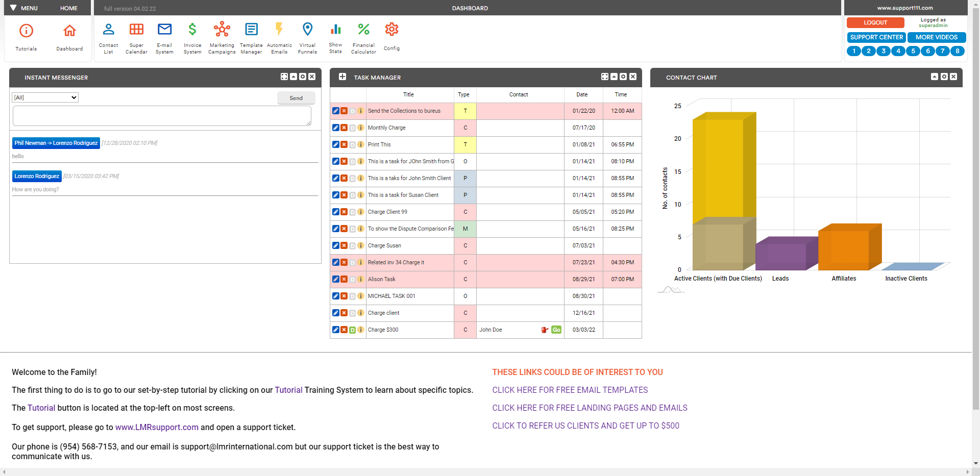Open the MENU dropdown arrow

coord(13,8)
